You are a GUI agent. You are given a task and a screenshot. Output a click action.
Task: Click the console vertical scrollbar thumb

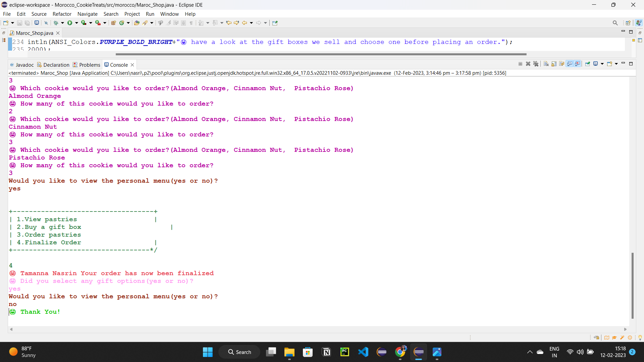click(632, 285)
